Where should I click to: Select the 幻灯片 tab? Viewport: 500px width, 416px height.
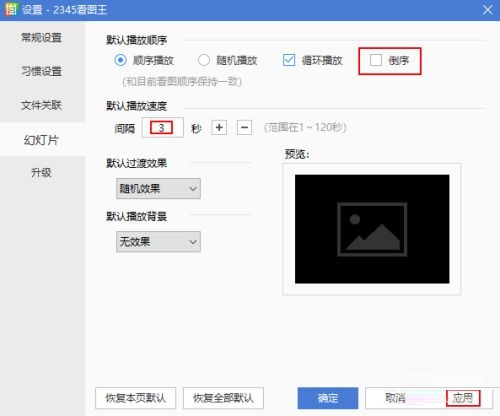point(42,140)
